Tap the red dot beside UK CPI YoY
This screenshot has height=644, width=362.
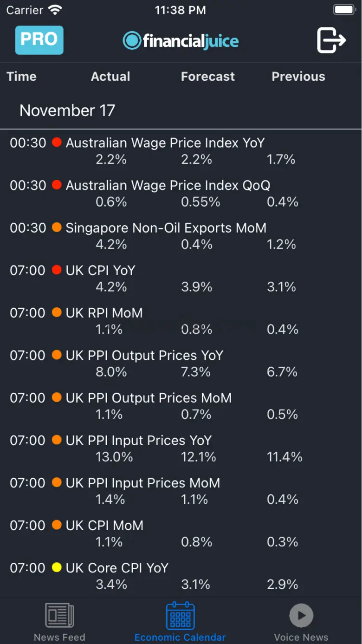[57, 270]
